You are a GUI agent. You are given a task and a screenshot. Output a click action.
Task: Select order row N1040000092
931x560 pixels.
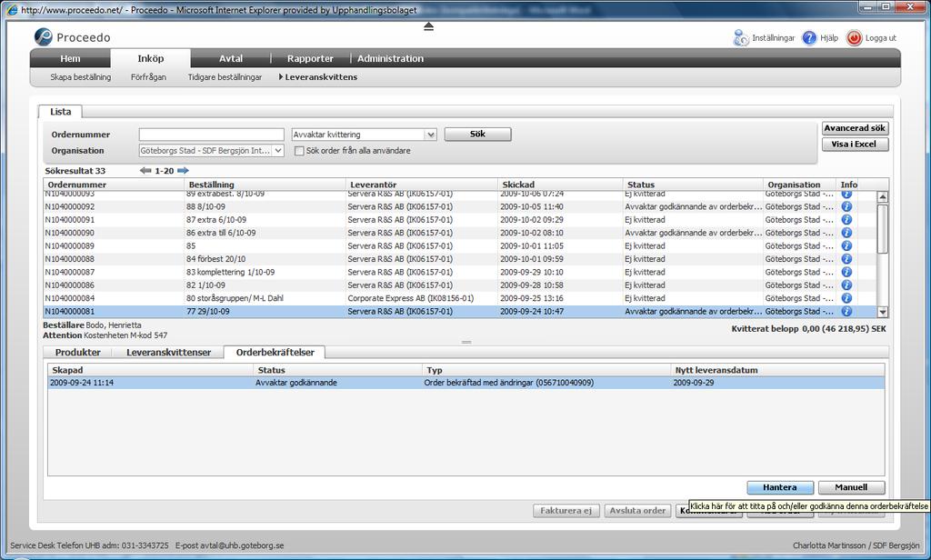pyautogui.click(x=460, y=206)
